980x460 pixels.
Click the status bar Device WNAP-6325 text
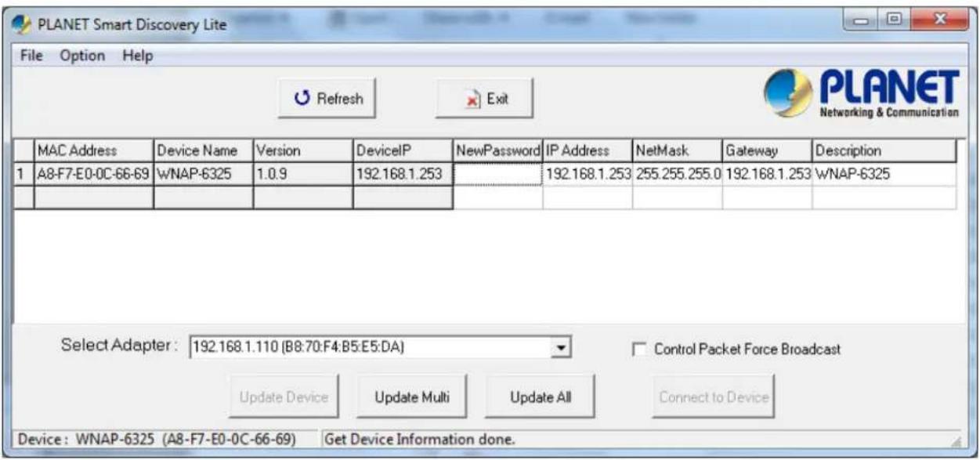click(157, 440)
